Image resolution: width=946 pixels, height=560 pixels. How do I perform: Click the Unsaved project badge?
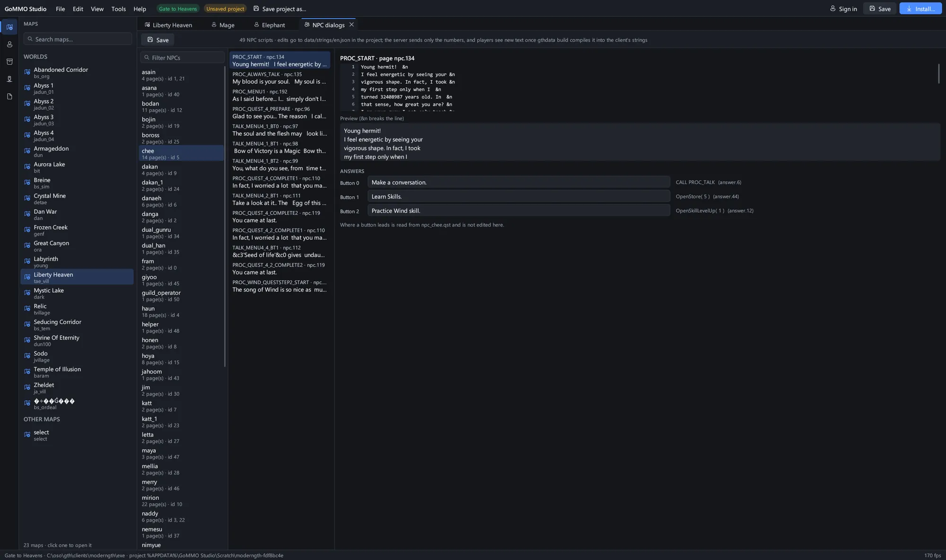coord(225,9)
